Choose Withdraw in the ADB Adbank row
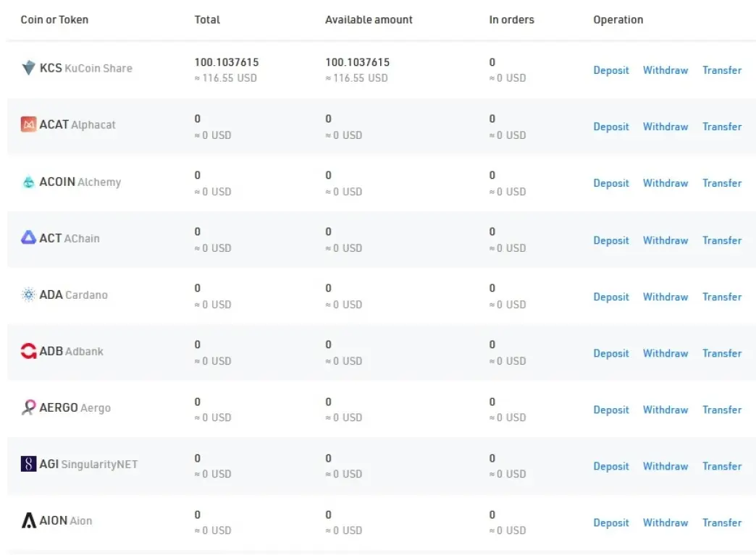Viewport: 756px width, 555px height. (x=665, y=353)
